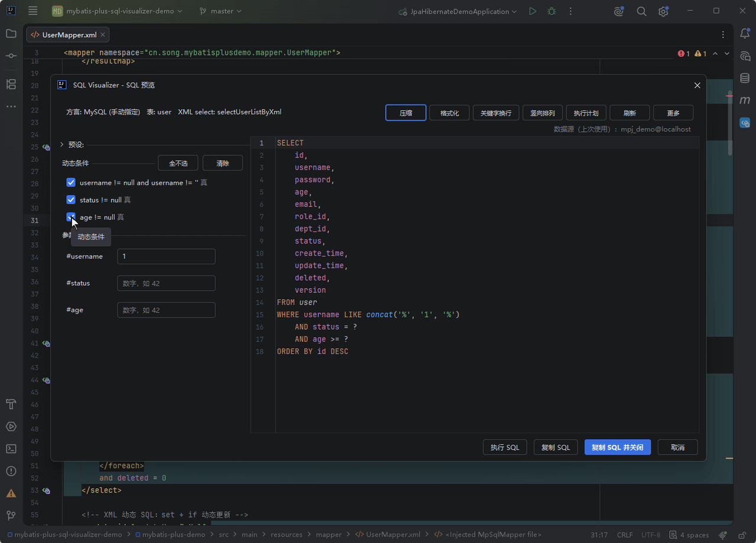
Task: Click the 执行计划 button
Action: [x=586, y=113]
